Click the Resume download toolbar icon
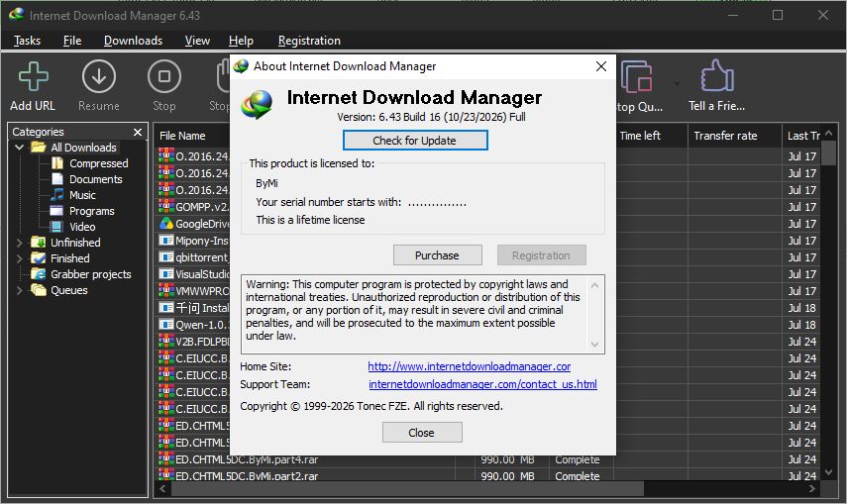This screenshot has height=504, width=847. click(99, 76)
